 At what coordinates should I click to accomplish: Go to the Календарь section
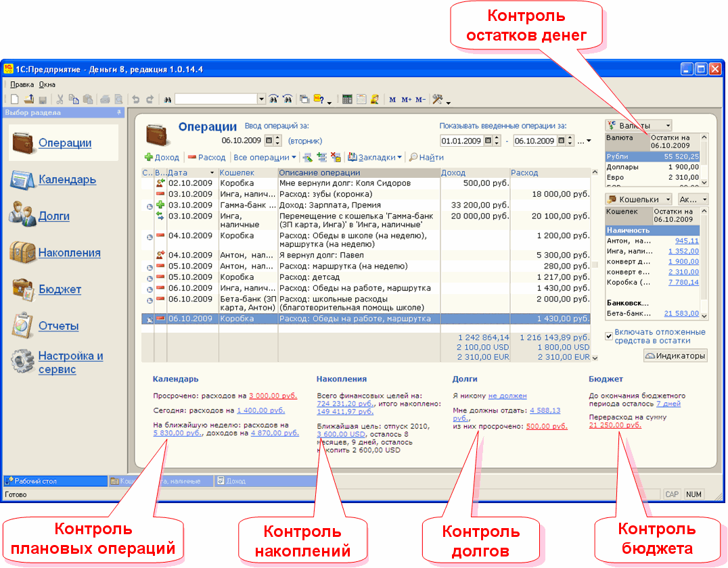click(x=68, y=179)
